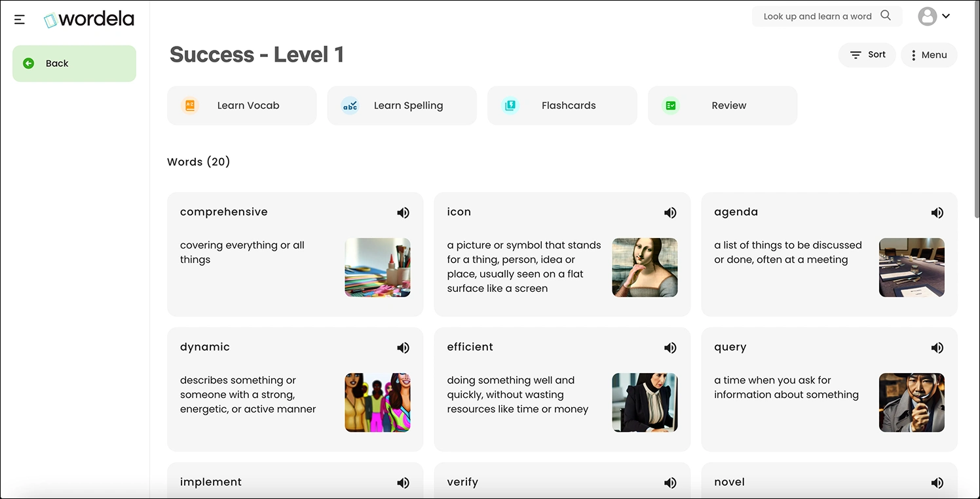980x499 pixels.
Task: Hear pronunciation of the word dynamic
Action: pyautogui.click(x=403, y=348)
